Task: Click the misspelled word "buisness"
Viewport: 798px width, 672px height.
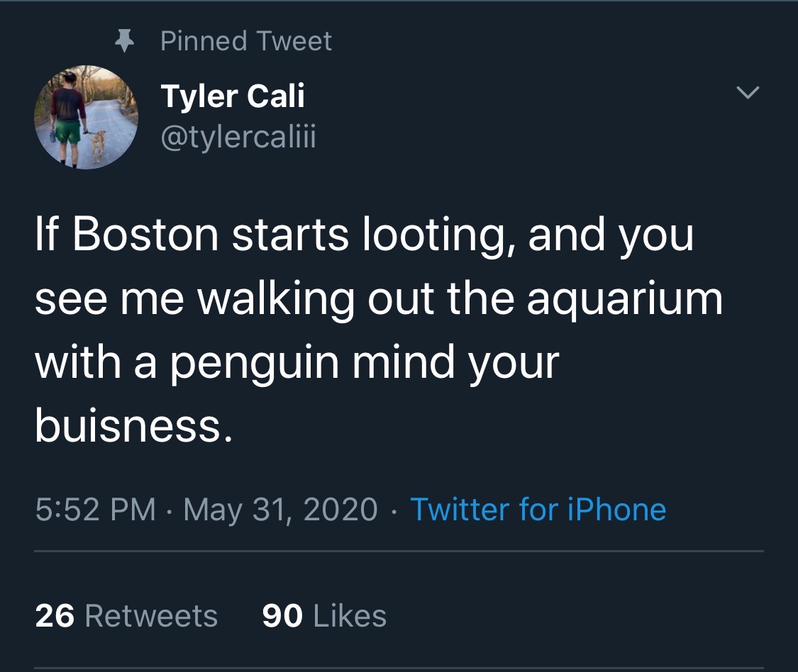Action: tap(132, 426)
